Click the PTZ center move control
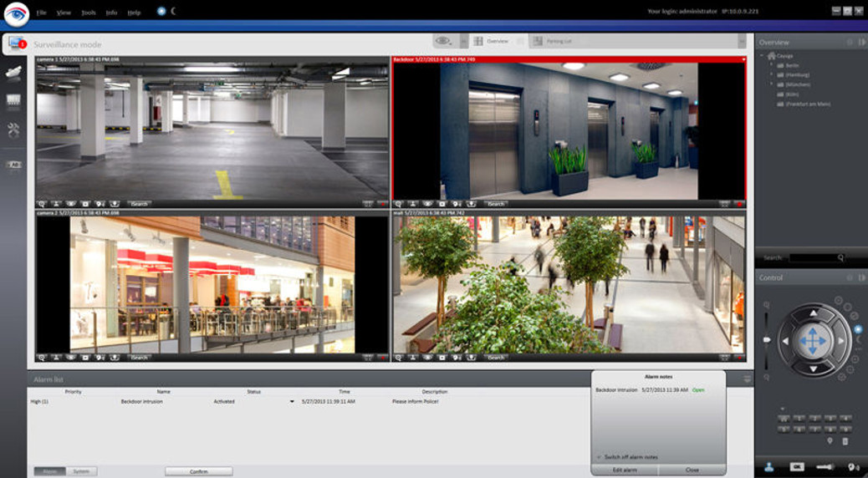The image size is (868, 478). point(814,341)
